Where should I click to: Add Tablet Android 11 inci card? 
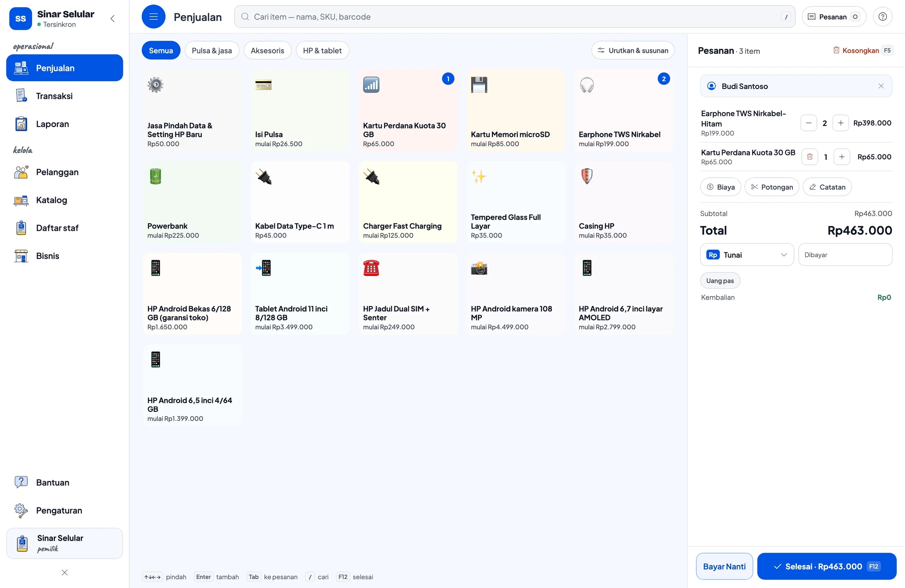(300, 294)
